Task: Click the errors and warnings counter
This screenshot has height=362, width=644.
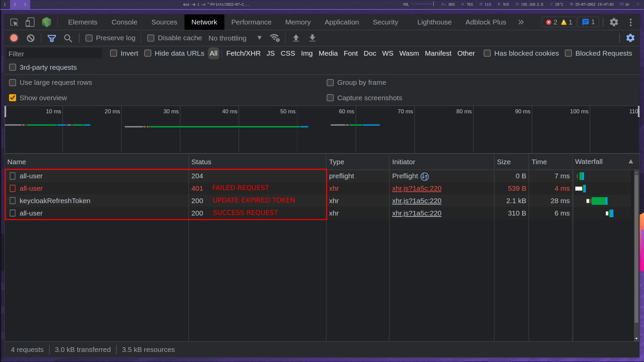Action: tap(559, 22)
